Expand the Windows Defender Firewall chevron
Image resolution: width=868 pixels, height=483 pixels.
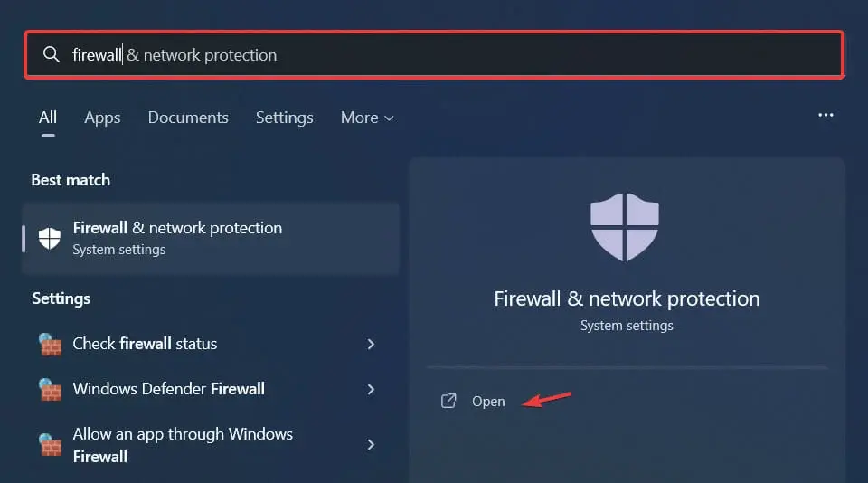click(371, 389)
